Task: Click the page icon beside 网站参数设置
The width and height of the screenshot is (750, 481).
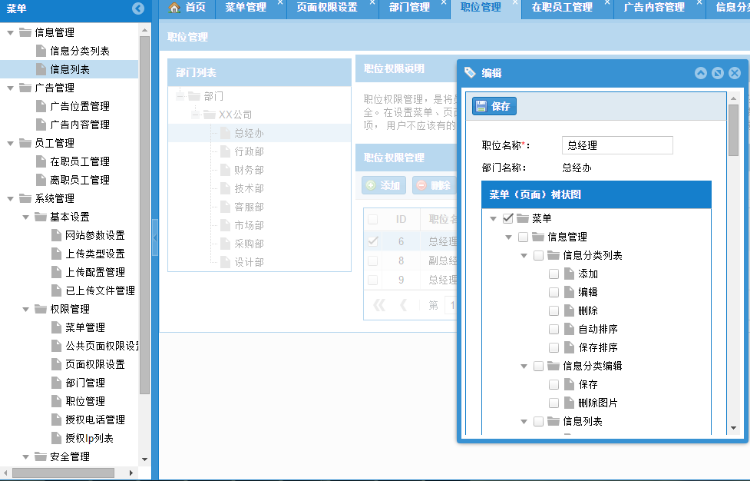Action: (x=56, y=235)
